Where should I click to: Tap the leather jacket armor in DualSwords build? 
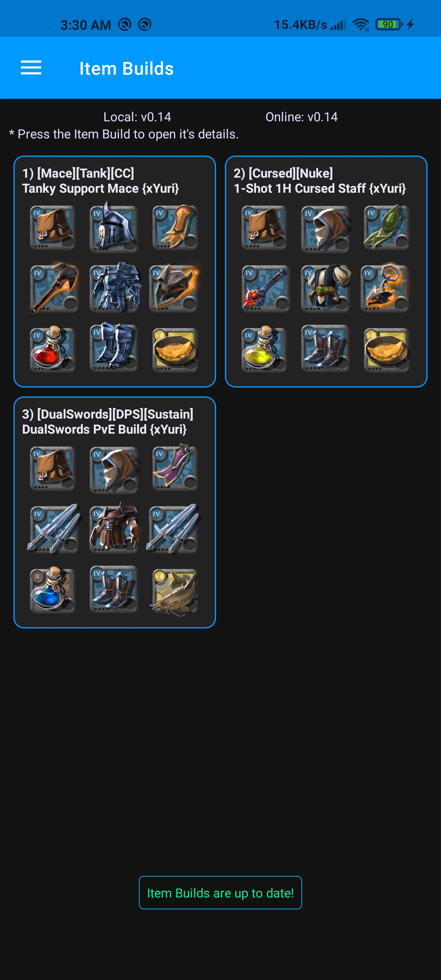[115, 528]
